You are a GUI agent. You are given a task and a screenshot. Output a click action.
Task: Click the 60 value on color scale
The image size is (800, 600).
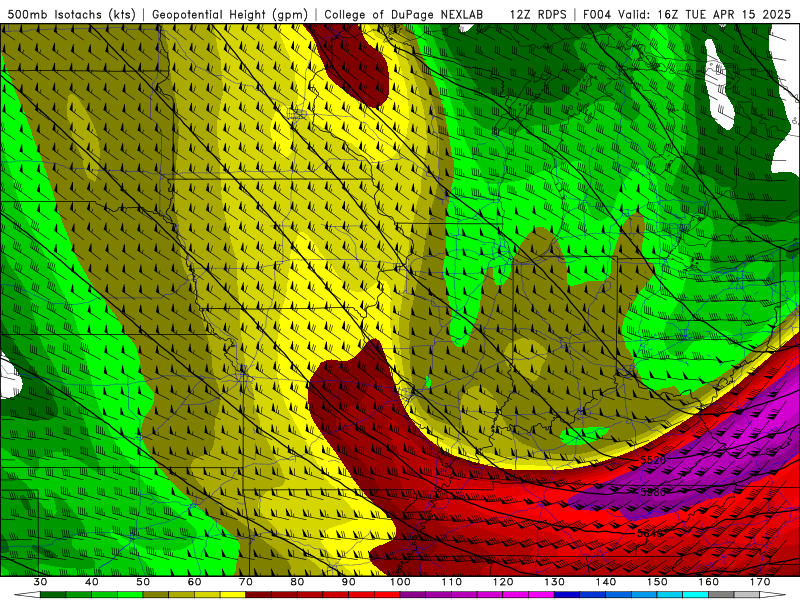[195, 582]
